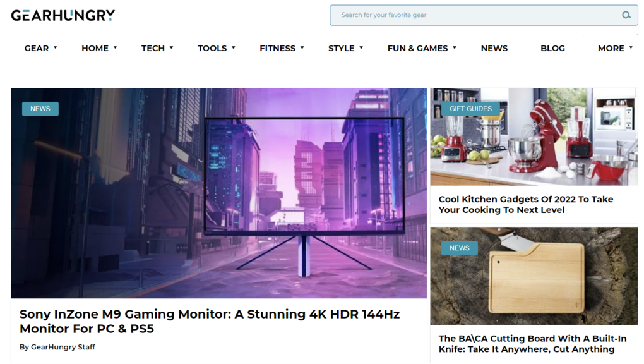The height and width of the screenshot is (364, 644).
Task: Open the Cool Kitchen Gadgets of 2022 article
Action: click(525, 204)
